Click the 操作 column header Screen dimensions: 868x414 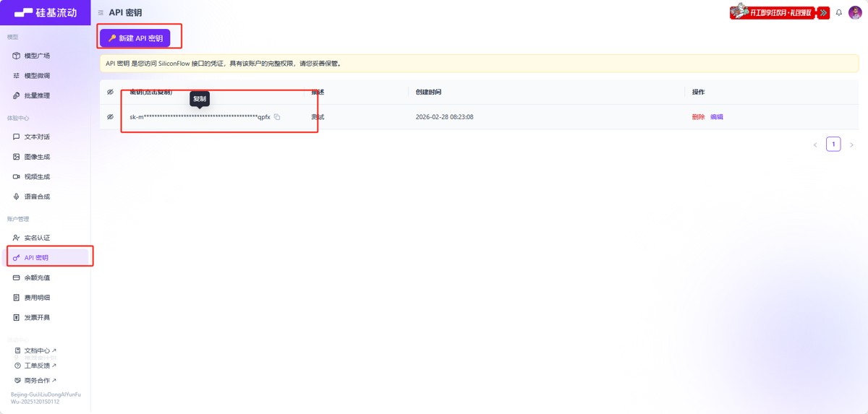pyautogui.click(x=698, y=92)
